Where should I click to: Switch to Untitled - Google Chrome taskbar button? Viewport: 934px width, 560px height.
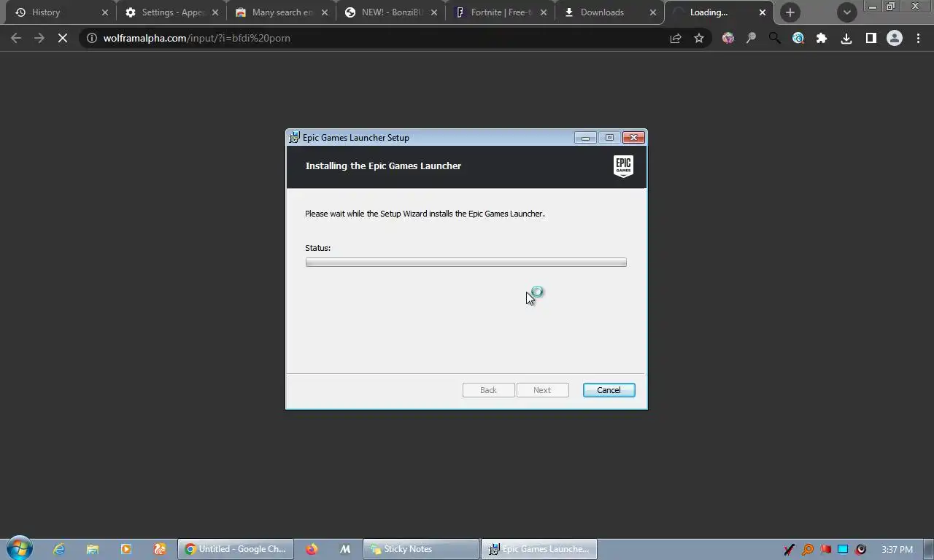tap(236, 549)
